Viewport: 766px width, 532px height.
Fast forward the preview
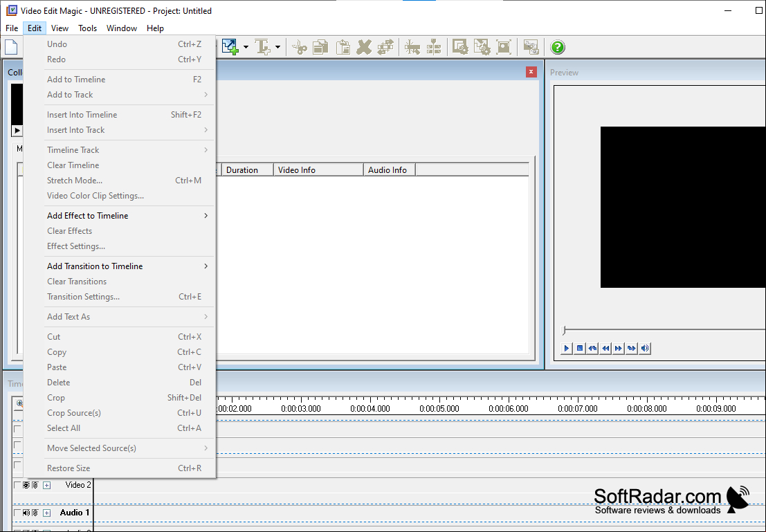click(x=619, y=348)
